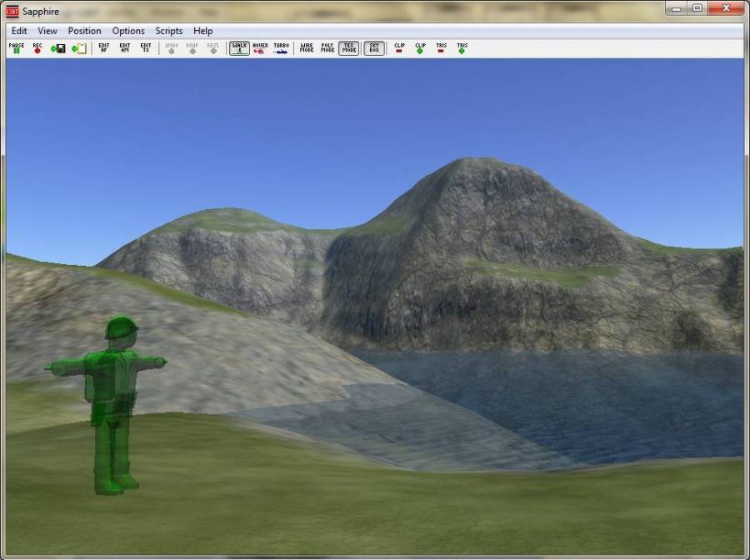Viewport: 750px width, 560px height.
Task: Enable WALK movement mode
Action: click(240, 47)
